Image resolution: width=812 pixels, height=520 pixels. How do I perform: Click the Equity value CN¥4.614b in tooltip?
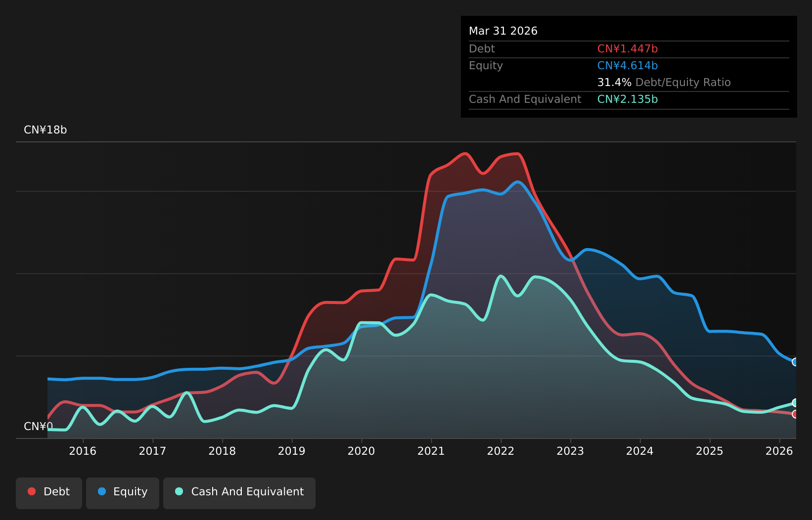click(x=628, y=66)
